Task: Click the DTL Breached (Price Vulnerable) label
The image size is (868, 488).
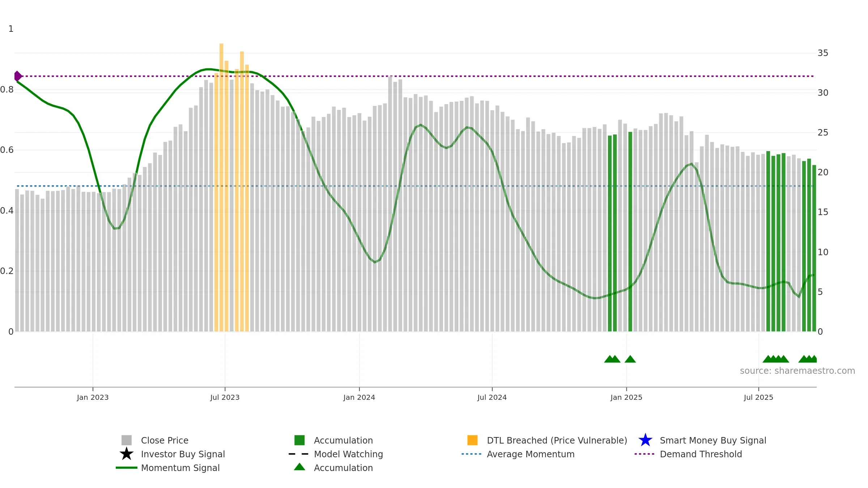Action: [557, 440]
